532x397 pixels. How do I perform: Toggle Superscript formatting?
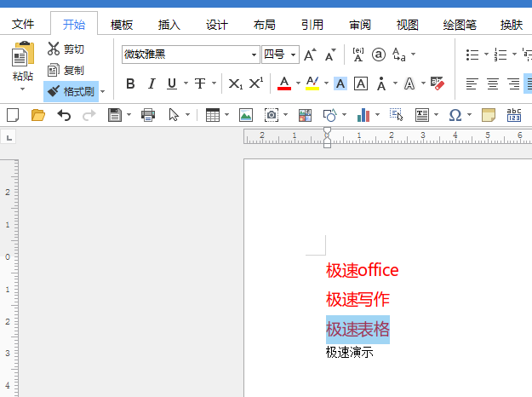pos(256,83)
